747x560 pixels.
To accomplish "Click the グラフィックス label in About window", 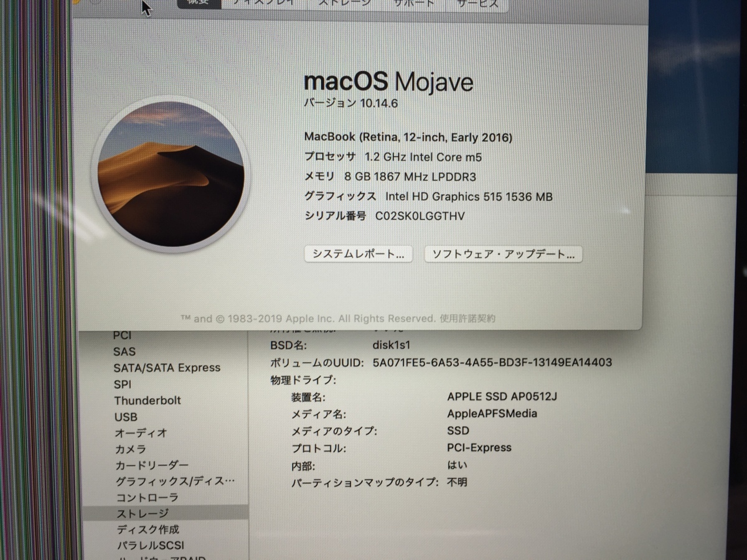I will pyautogui.click(x=341, y=197).
